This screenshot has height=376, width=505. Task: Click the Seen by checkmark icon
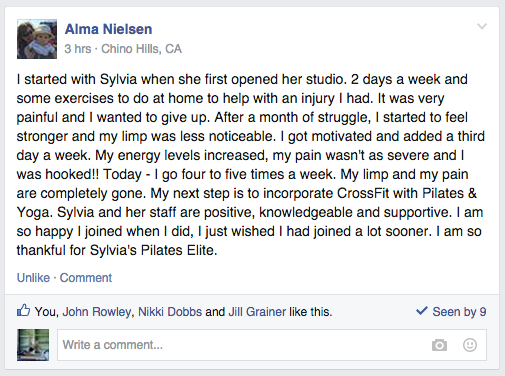tap(422, 311)
